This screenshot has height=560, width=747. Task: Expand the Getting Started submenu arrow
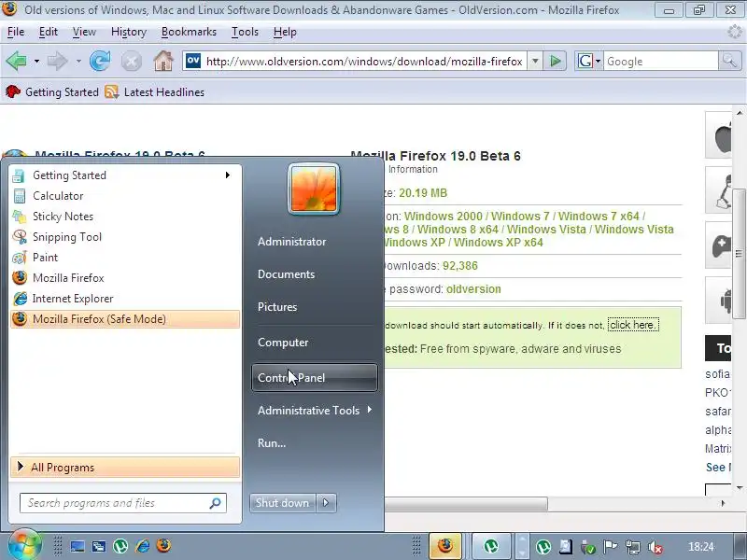(x=228, y=175)
